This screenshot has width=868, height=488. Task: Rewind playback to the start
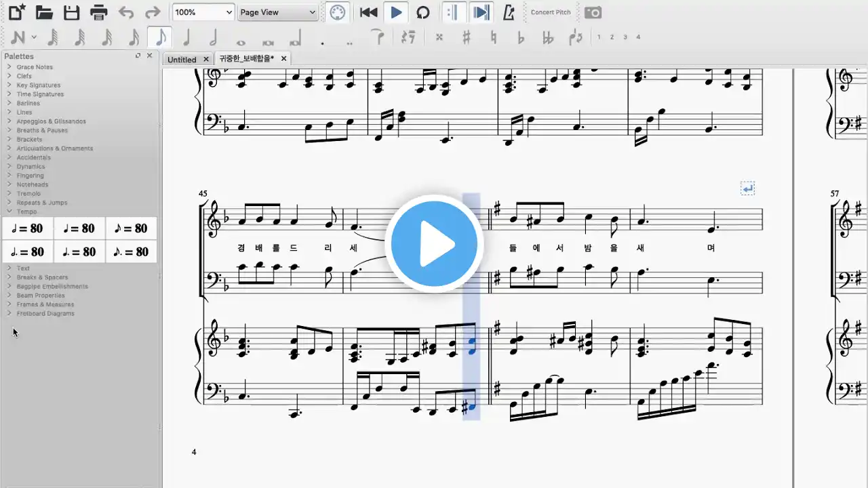click(368, 12)
